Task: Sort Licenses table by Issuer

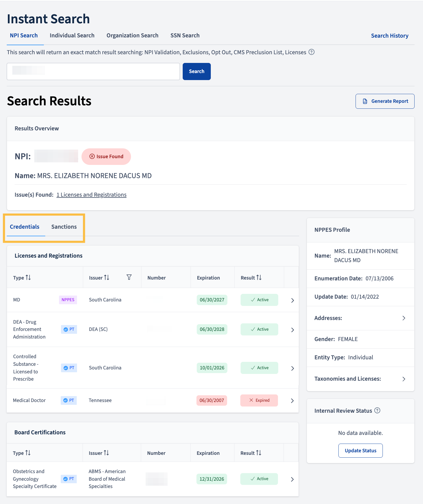Action: [107, 278]
